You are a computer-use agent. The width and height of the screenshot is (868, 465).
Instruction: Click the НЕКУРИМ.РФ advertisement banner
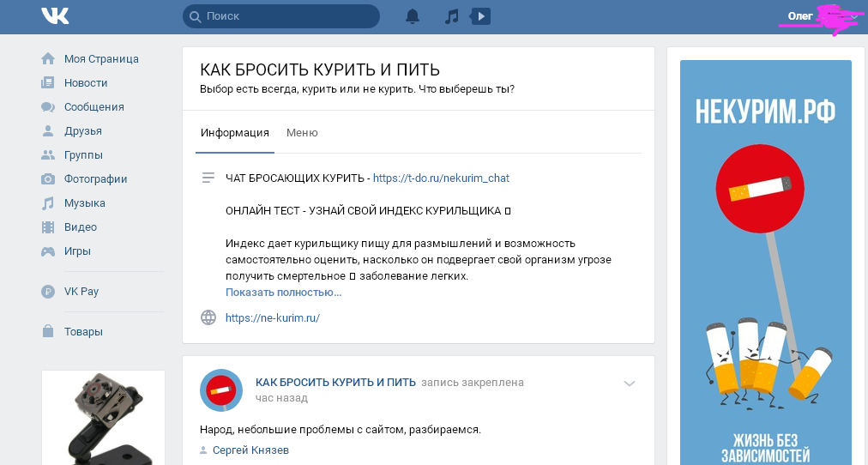click(x=765, y=257)
